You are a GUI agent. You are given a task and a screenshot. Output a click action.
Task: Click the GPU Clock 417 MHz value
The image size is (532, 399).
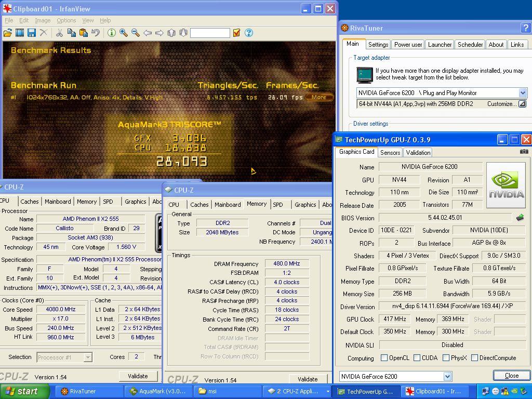[395, 319]
